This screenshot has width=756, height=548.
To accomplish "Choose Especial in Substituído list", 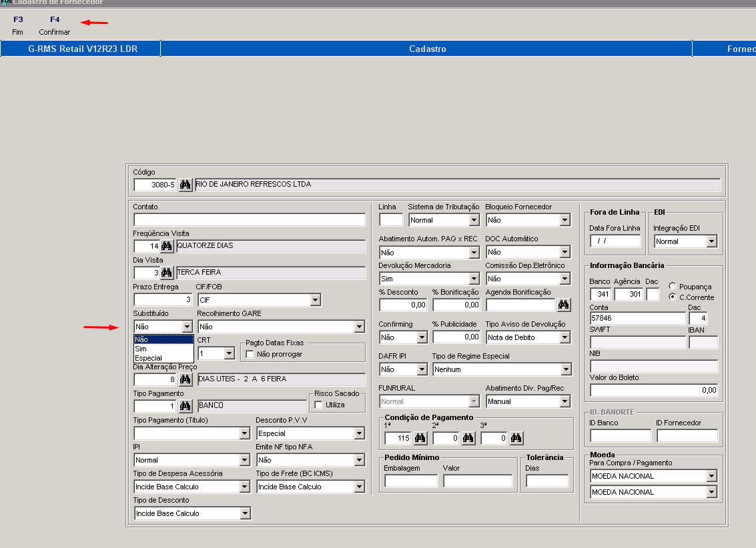I will [163, 358].
